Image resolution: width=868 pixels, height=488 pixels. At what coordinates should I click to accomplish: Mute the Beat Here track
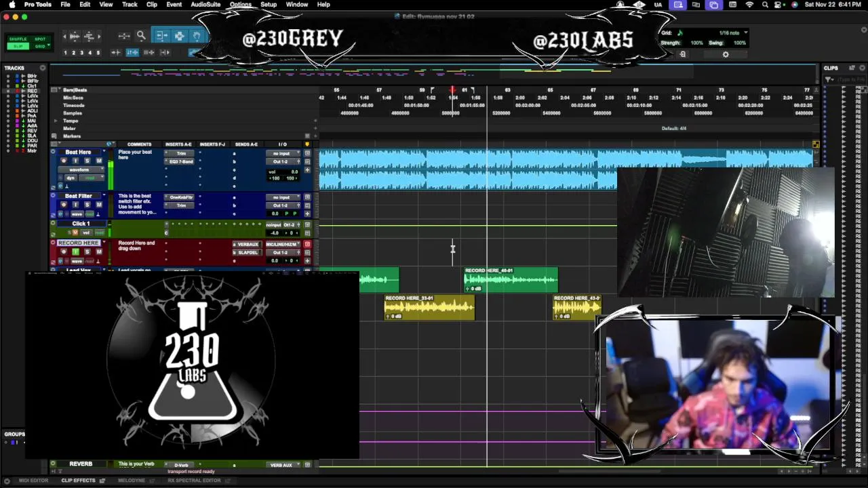tap(99, 161)
